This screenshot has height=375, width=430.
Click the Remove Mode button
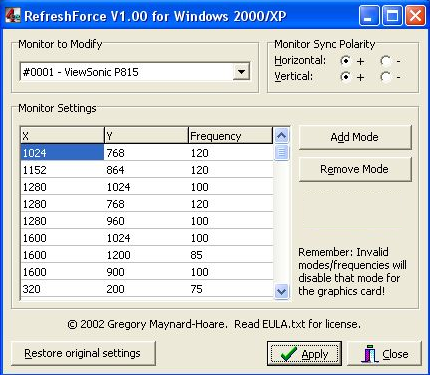(355, 169)
